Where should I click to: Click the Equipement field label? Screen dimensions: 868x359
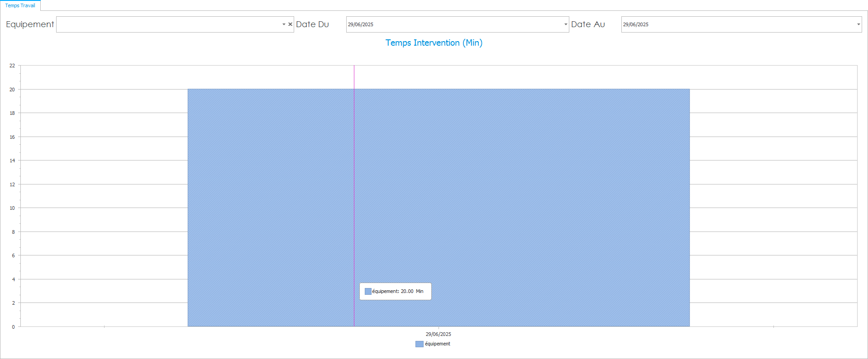[30, 24]
